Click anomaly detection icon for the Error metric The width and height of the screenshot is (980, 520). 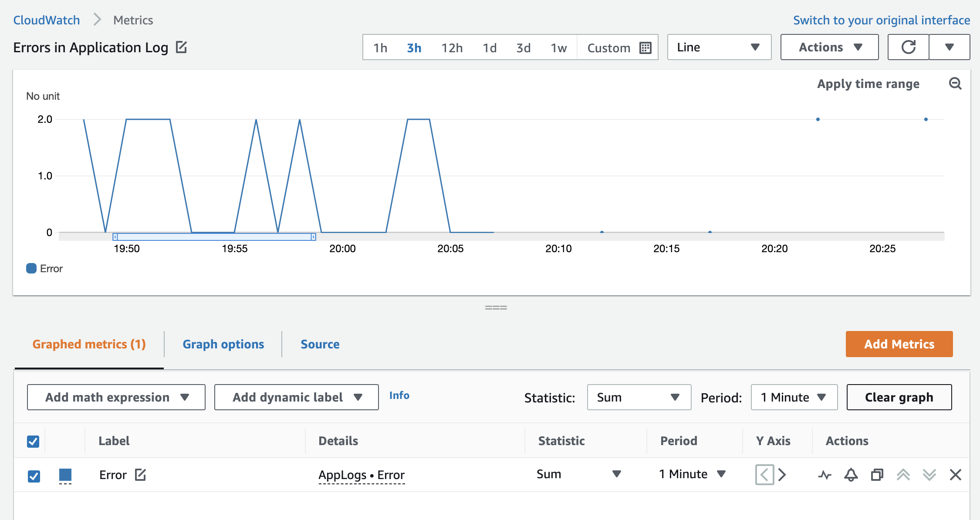[825, 475]
